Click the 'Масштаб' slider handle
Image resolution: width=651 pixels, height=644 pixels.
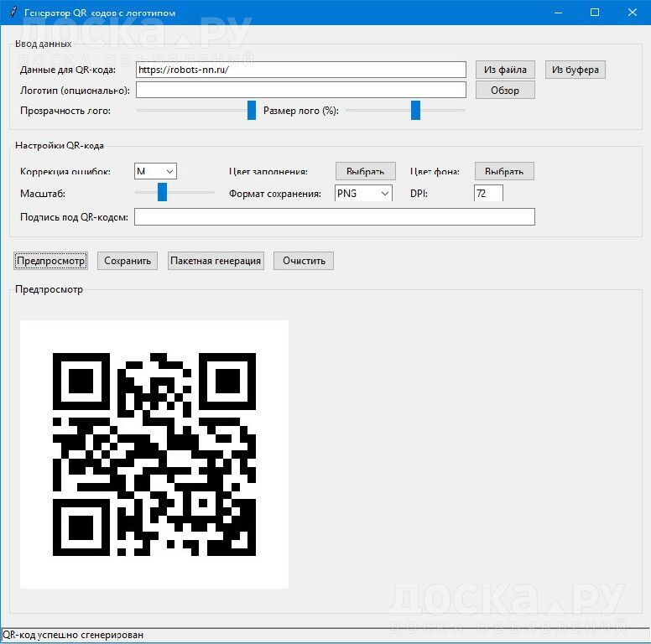163,193
